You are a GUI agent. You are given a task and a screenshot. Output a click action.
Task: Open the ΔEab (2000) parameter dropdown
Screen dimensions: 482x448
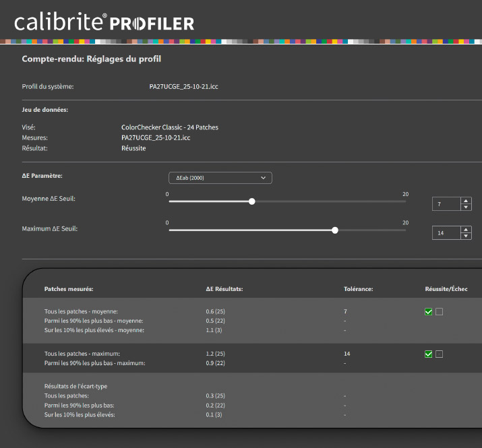pos(220,178)
